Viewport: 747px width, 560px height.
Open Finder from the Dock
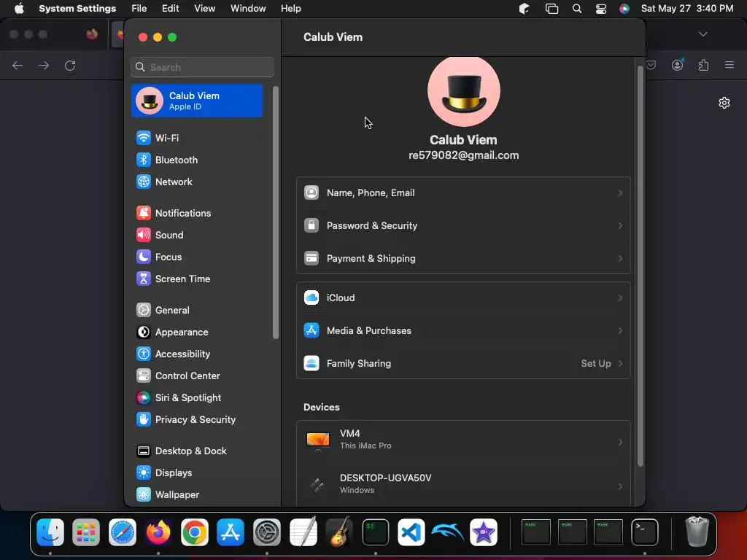pos(50,532)
